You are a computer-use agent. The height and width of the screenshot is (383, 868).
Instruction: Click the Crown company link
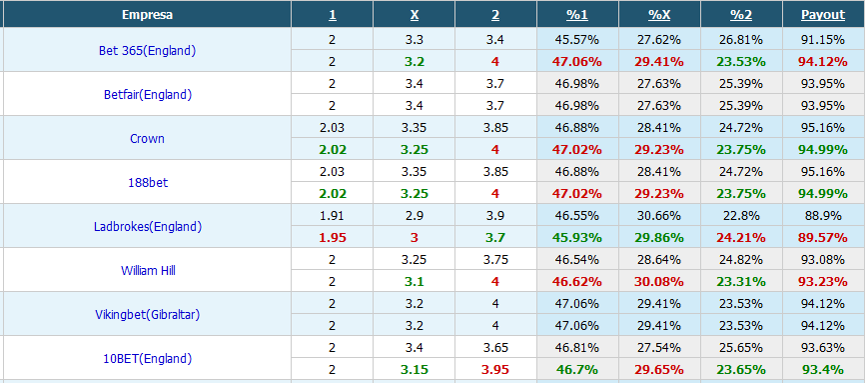[x=147, y=139]
